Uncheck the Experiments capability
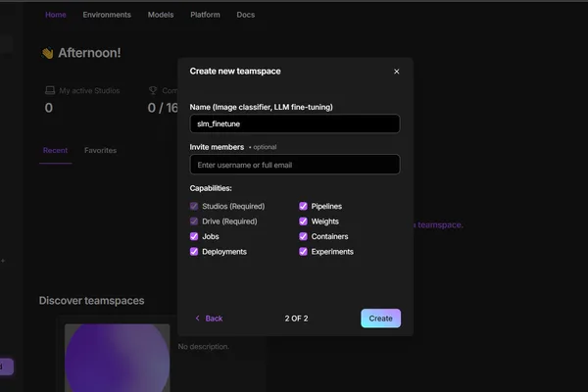Viewport: 588px width, 392px height. [x=303, y=251]
